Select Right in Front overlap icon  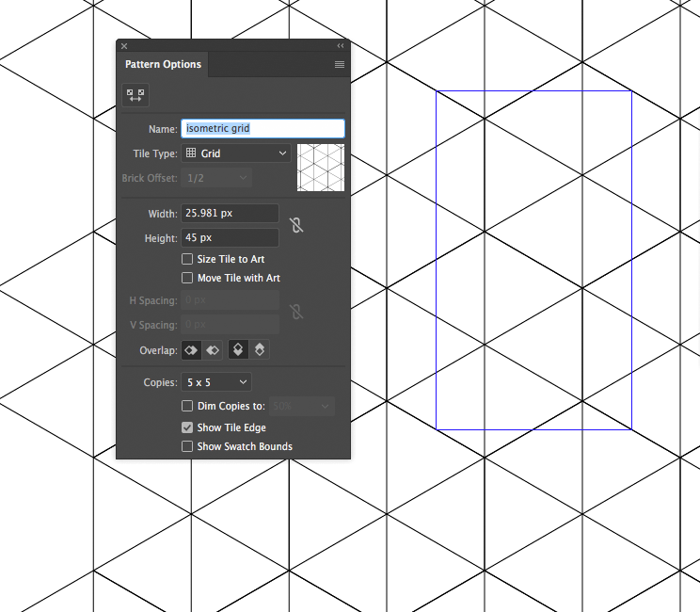pyautogui.click(x=213, y=350)
